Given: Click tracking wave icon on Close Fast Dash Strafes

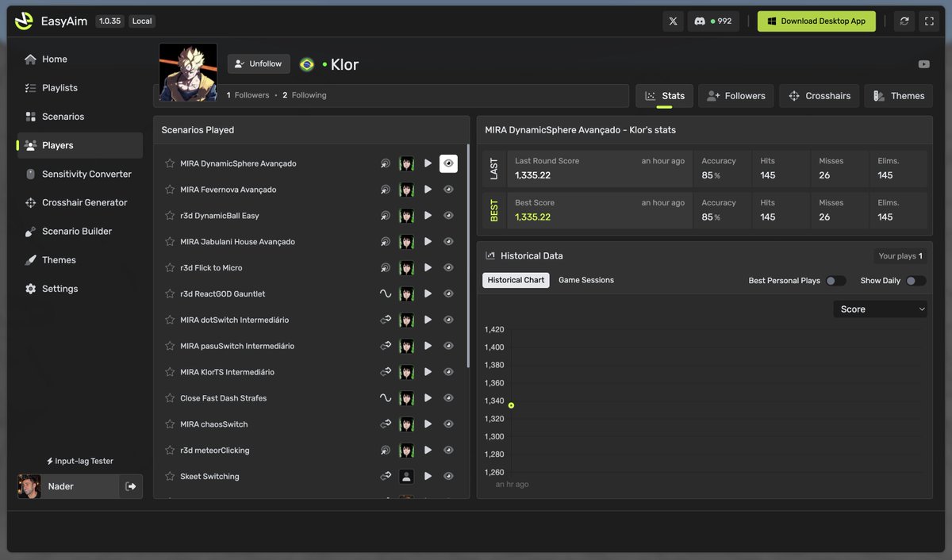Looking at the screenshot, I should (386, 397).
